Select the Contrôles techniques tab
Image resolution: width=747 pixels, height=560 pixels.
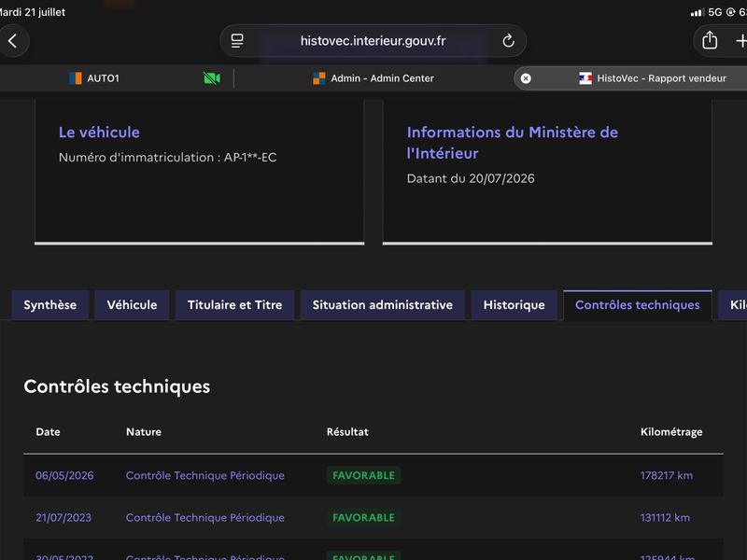(x=638, y=305)
